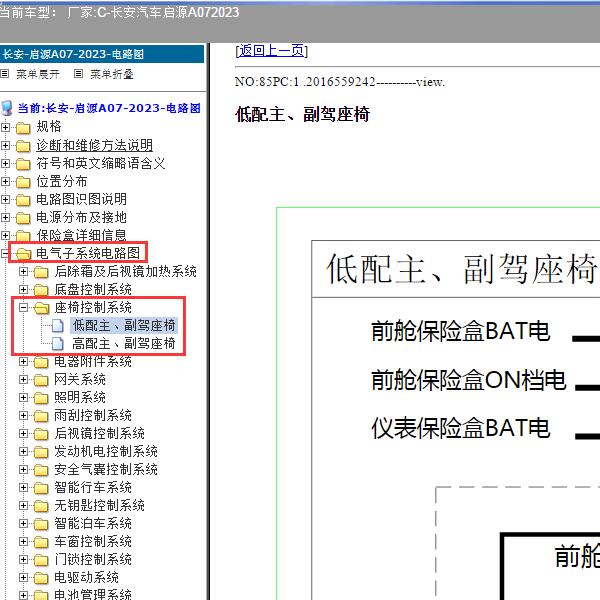Click the folder icon next to 符号和英文缩略语含义
The height and width of the screenshot is (600, 600).
point(23,164)
